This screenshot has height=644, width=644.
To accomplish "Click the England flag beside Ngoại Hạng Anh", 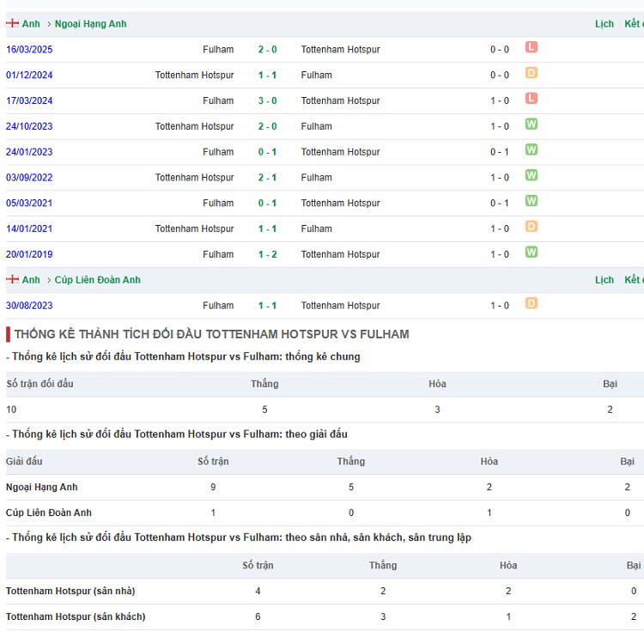I will pos(12,24).
